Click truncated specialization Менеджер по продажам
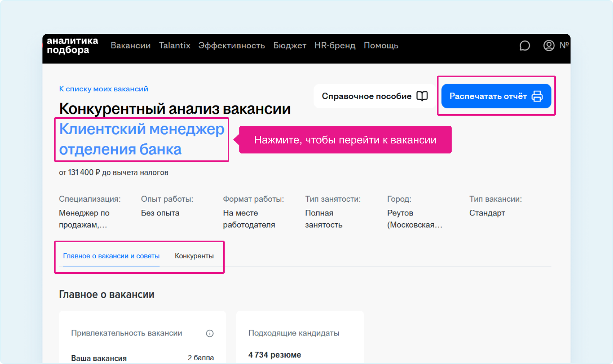This screenshot has width=613, height=364. 84,219
